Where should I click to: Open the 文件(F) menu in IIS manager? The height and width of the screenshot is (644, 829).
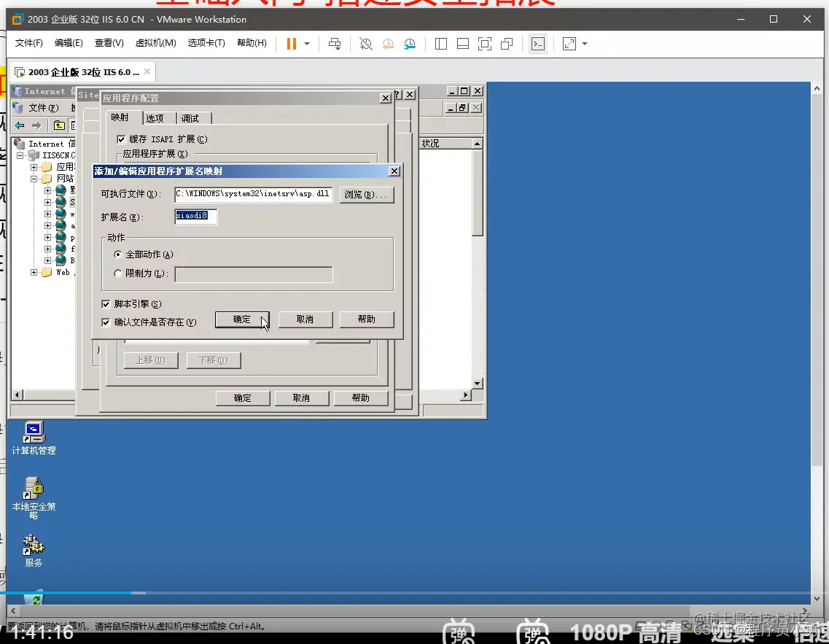click(43, 108)
